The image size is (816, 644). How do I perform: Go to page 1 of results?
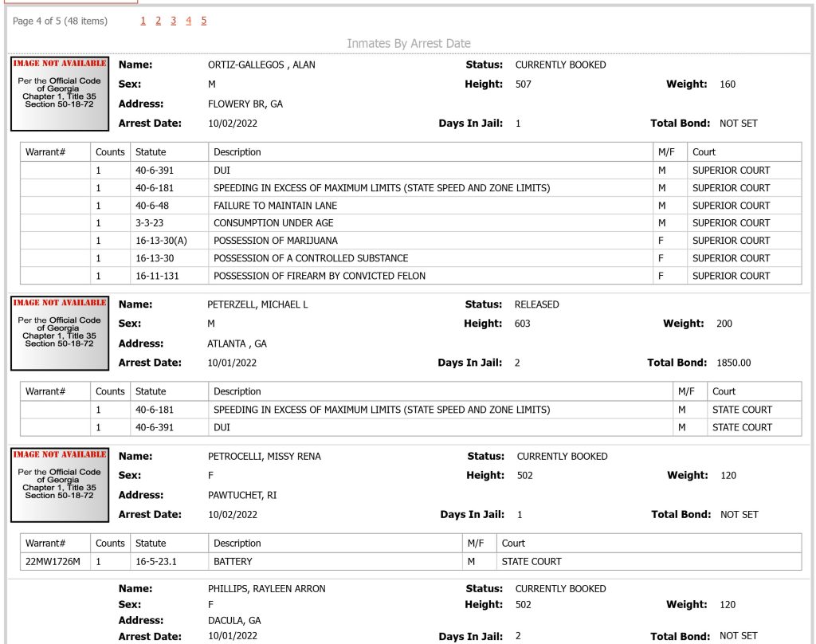[x=143, y=21]
